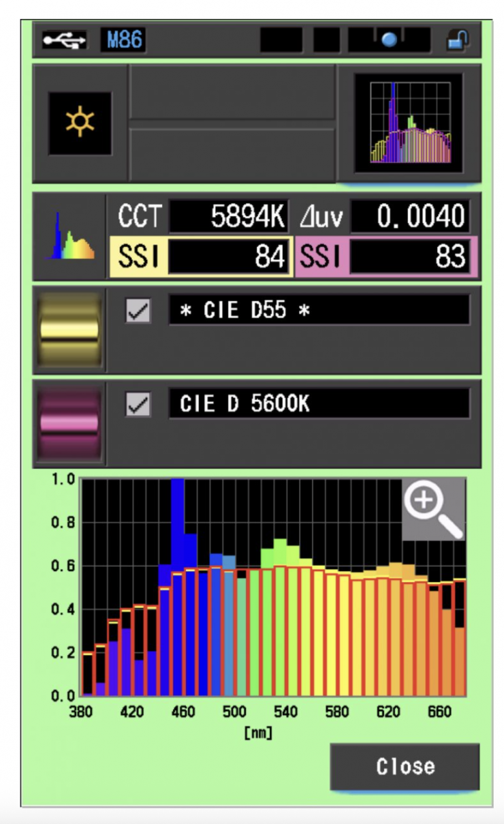Toggle the CIE D 5600K checkbox
The image size is (504, 824).
tap(138, 404)
